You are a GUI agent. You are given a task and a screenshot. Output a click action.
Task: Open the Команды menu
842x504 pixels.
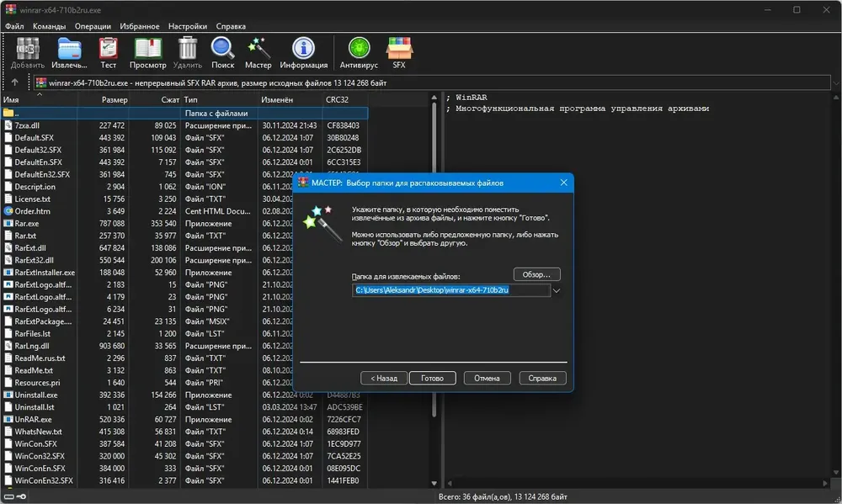click(x=49, y=26)
